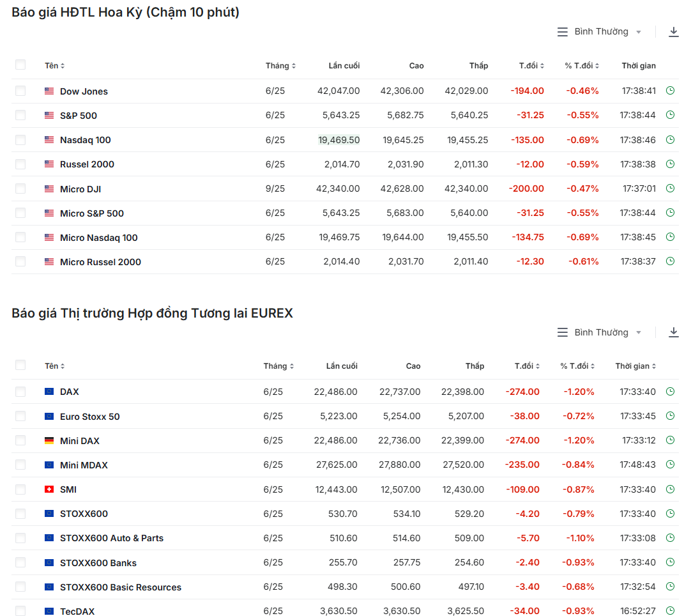
Task: Click the EU flag beside Euro Stoxx 50
Action: (49, 416)
